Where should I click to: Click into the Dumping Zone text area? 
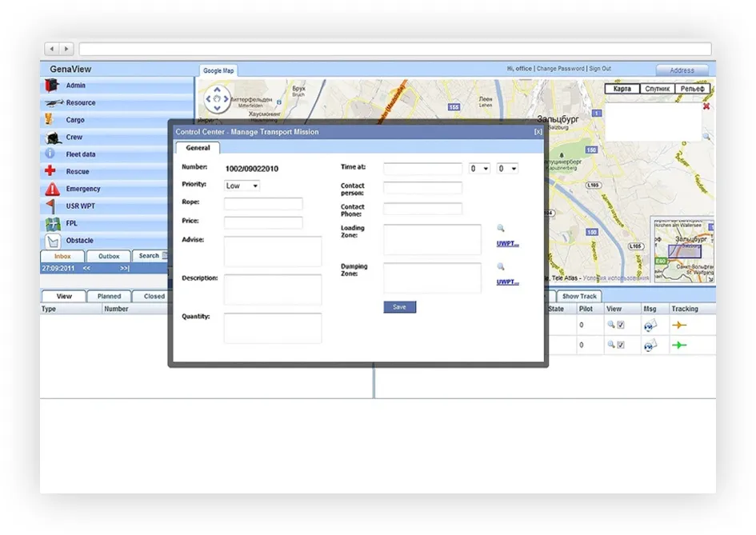(433, 278)
